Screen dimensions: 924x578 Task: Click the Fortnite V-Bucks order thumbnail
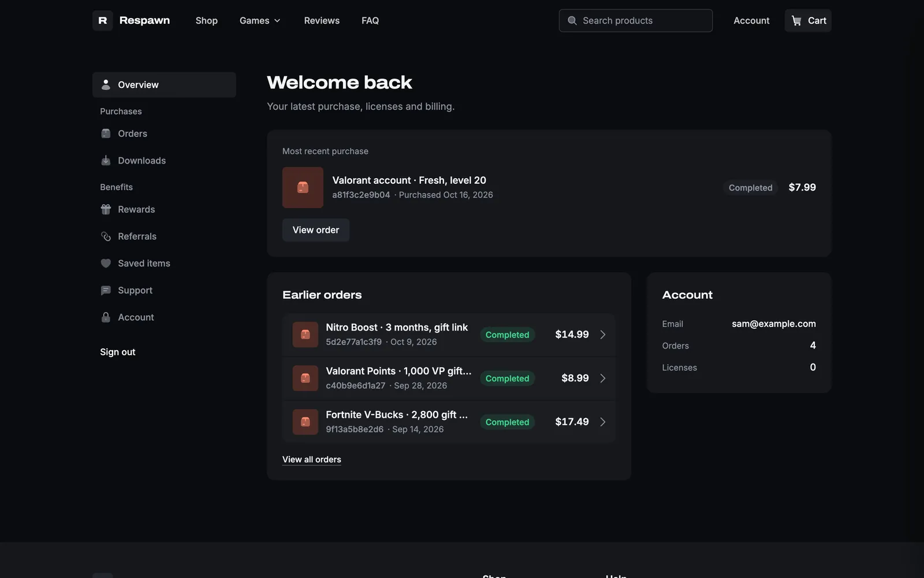305,422
